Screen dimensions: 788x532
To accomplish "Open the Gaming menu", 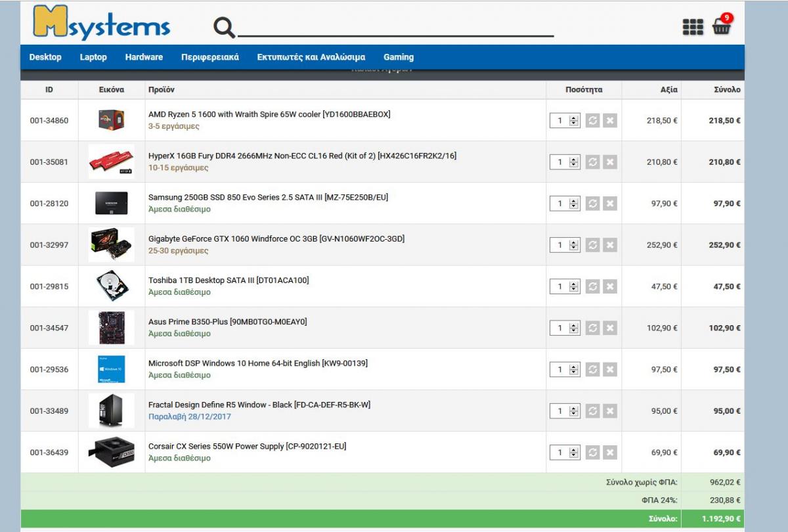I will pos(399,57).
